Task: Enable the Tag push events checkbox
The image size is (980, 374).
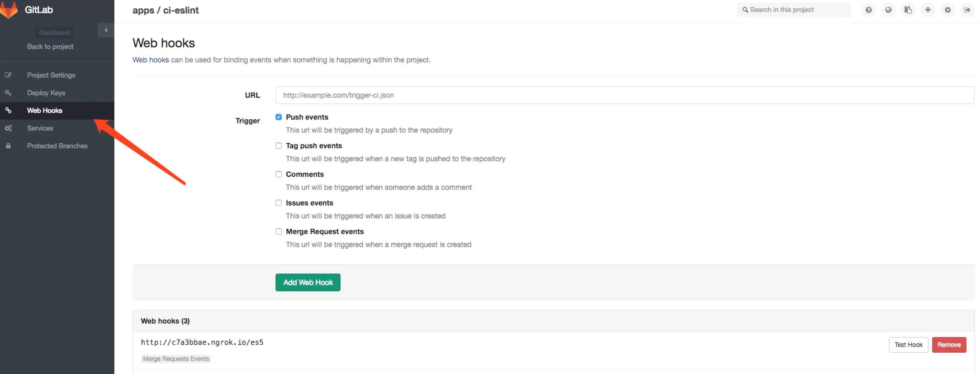Action: point(279,146)
